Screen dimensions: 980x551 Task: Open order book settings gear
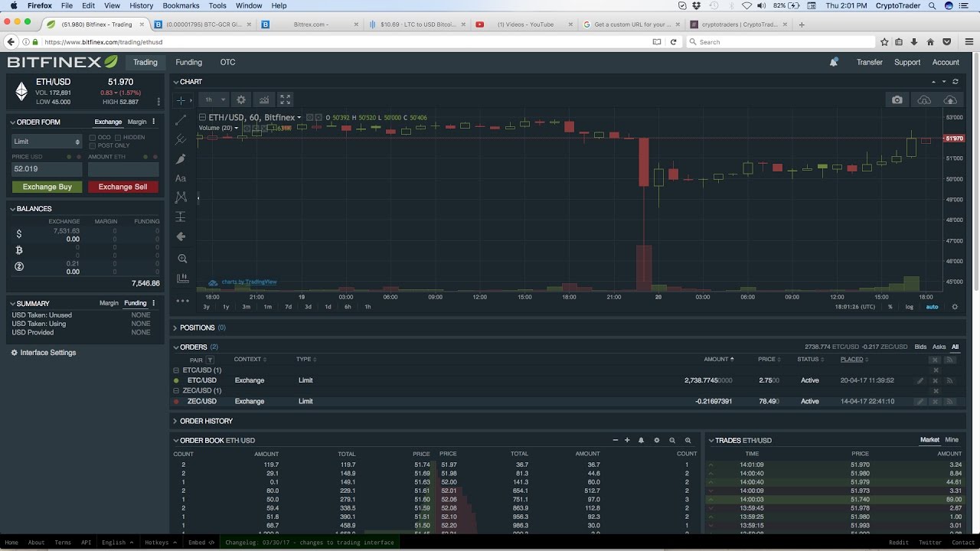click(656, 441)
